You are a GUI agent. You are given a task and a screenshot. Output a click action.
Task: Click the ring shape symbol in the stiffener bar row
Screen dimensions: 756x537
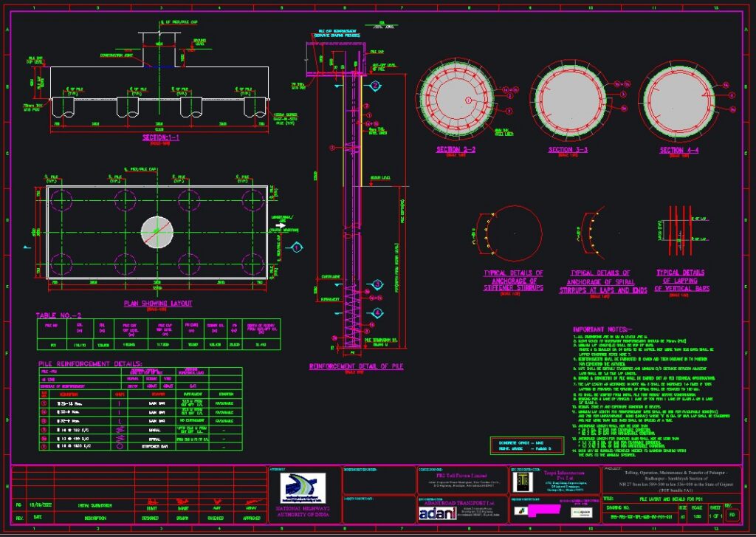120,446
